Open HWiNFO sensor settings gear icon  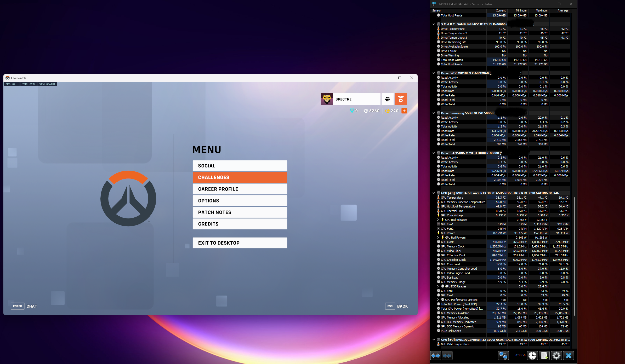(556, 355)
